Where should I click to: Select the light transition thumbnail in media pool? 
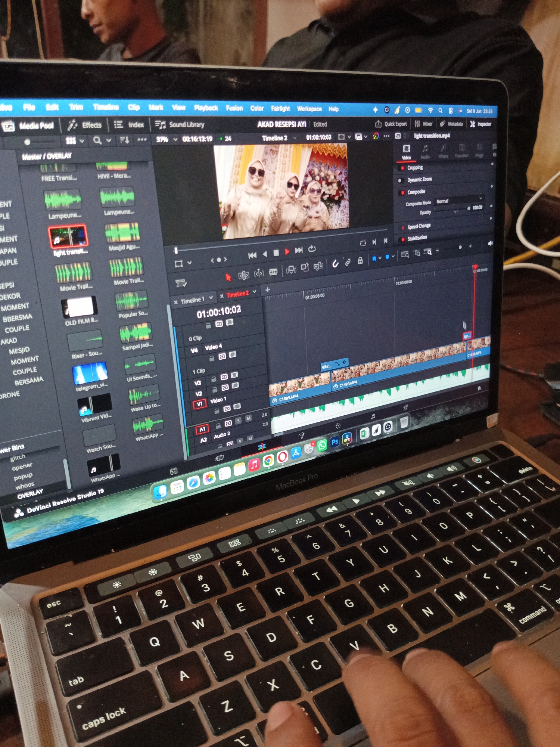[68, 236]
